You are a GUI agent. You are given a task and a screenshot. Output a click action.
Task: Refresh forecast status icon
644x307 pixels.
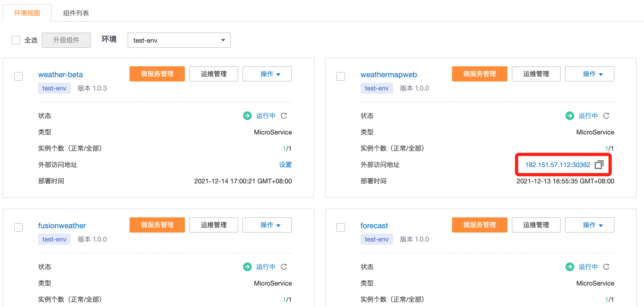606,267
